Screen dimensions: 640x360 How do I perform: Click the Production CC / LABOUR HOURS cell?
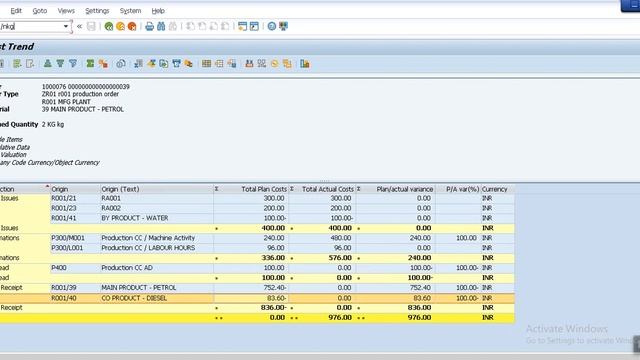(x=157, y=248)
